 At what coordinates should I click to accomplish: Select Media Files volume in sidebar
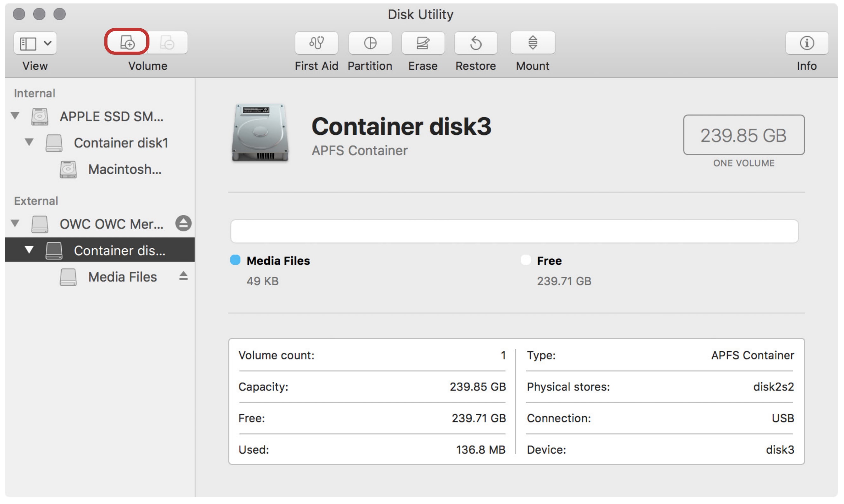pos(122,277)
